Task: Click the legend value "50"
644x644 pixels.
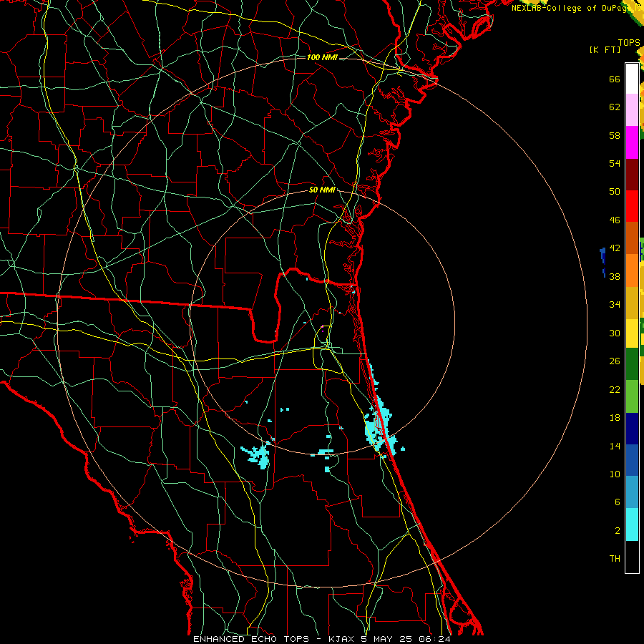Action: pyautogui.click(x=615, y=192)
